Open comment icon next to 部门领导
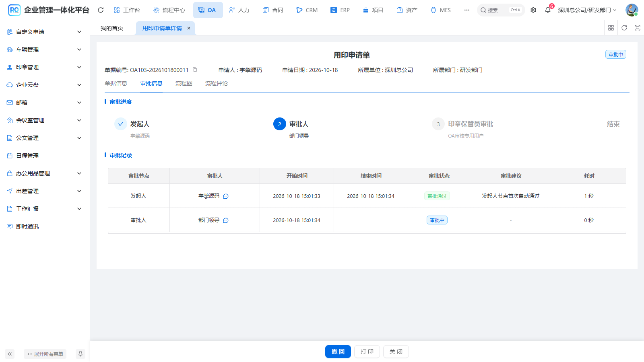The height and width of the screenshot is (362, 644). click(226, 220)
